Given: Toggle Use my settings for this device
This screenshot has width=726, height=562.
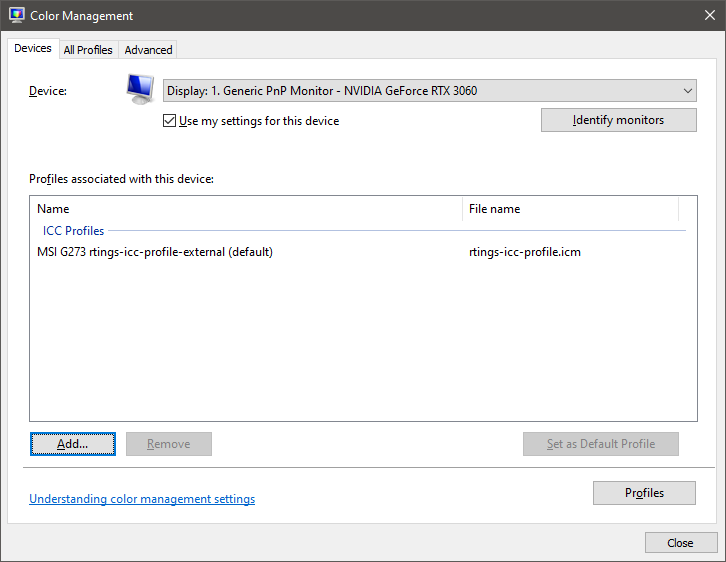Looking at the screenshot, I should (170, 121).
